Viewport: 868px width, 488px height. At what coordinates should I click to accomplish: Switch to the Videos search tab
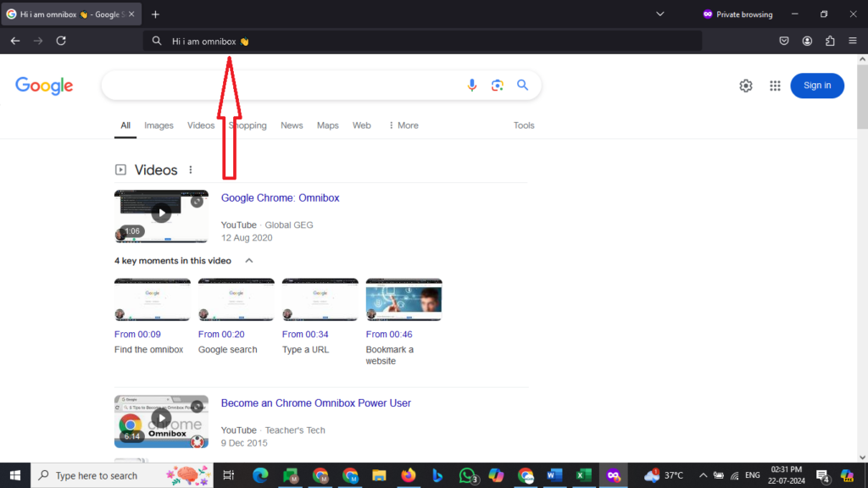pyautogui.click(x=201, y=125)
